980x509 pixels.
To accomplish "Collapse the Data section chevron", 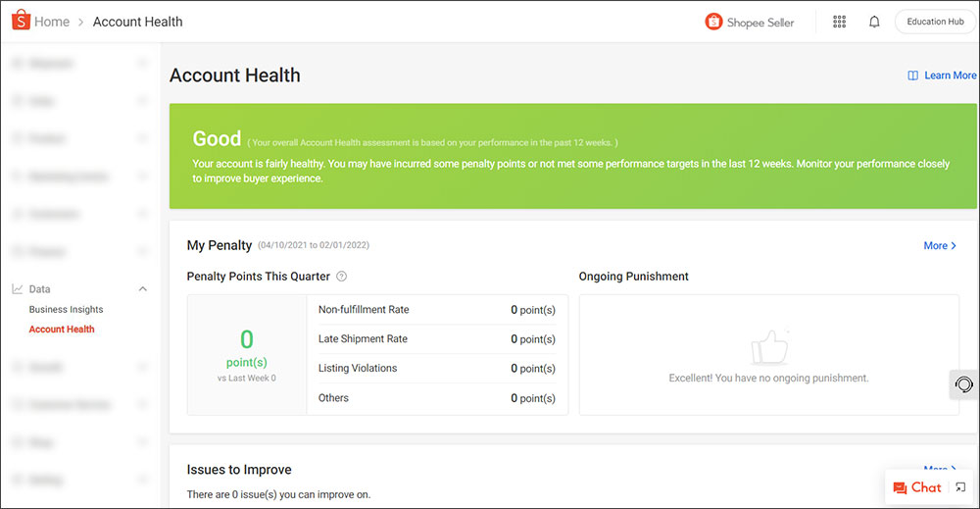I will (142, 289).
